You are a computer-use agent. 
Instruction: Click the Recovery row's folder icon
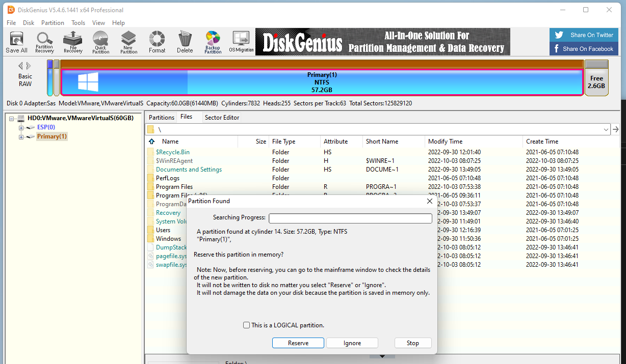[150, 213]
